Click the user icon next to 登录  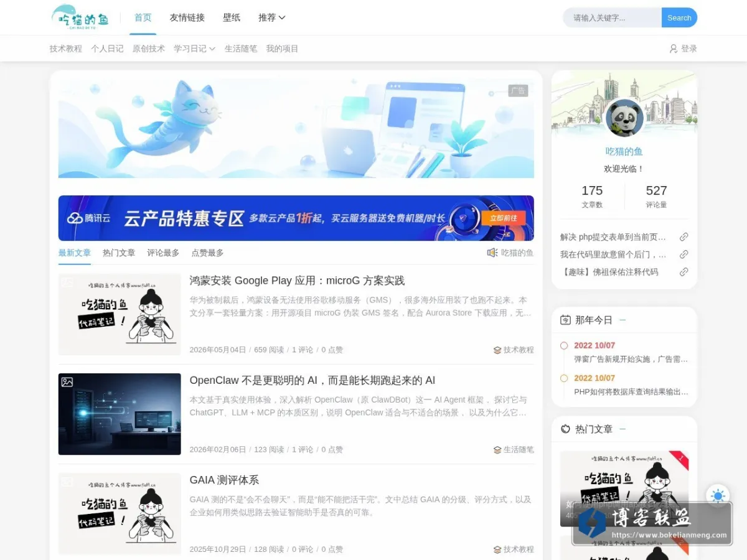click(673, 49)
